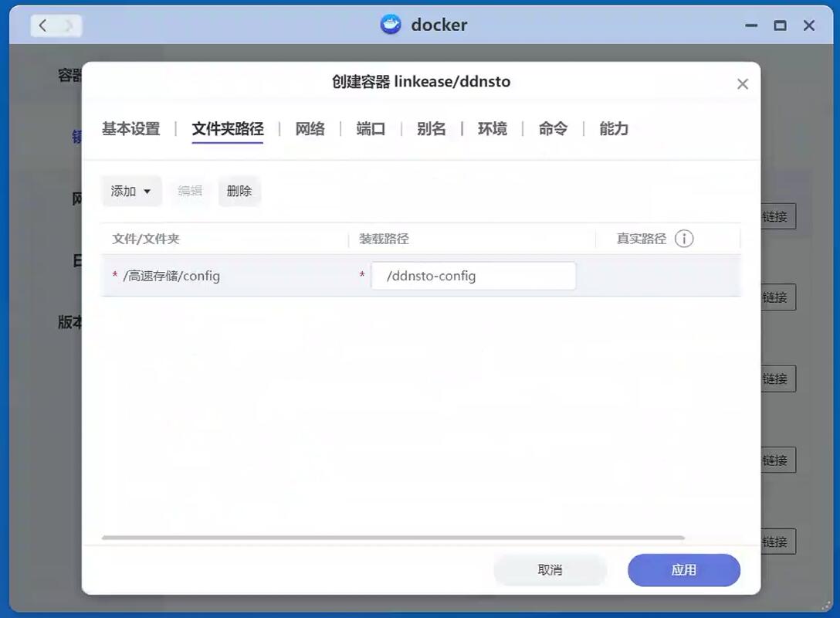Select the 别名 tab
The height and width of the screenshot is (618, 840).
click(x=431, y=129)
